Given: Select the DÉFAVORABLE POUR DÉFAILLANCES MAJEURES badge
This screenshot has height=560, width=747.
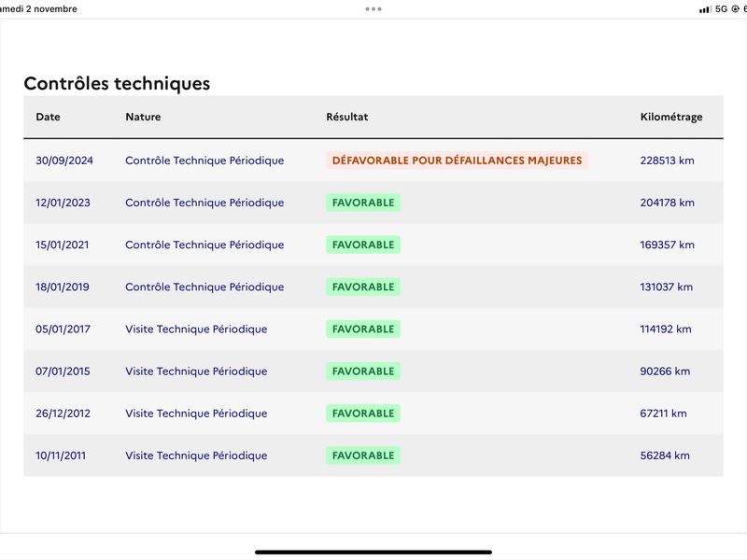Looking at the screenshot, I should click(x=457, y=161).
